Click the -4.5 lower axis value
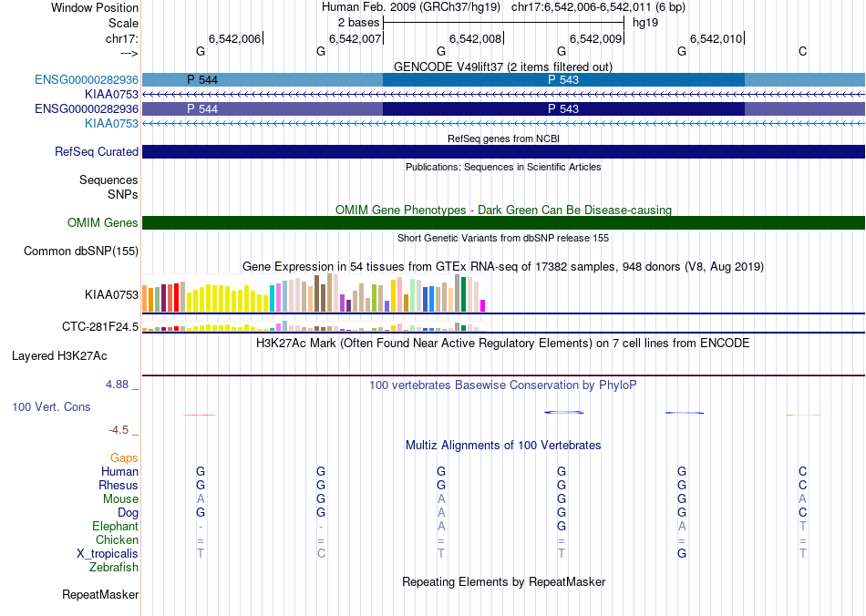The width and height of the screenshot is (866, 616). point(119,430)
